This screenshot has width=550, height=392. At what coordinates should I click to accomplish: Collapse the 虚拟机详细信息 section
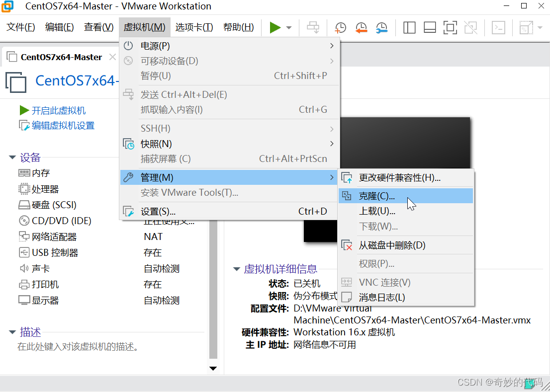pyautogui.click(x=236, y=269)
